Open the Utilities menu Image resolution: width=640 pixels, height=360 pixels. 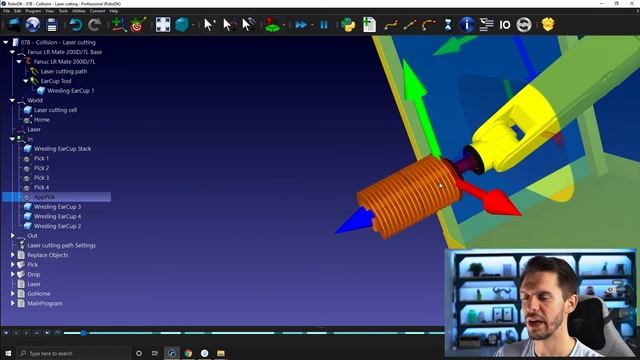tap(78, 11)
